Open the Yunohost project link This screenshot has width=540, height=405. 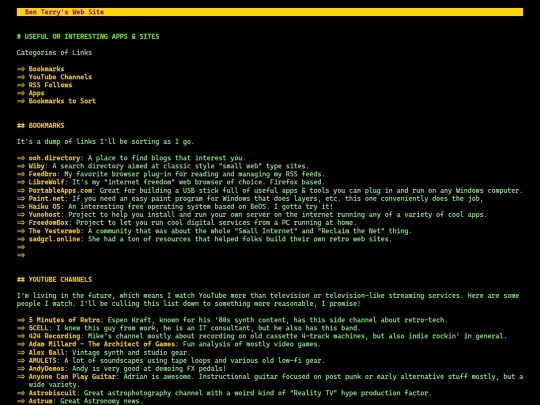(44, 215)
